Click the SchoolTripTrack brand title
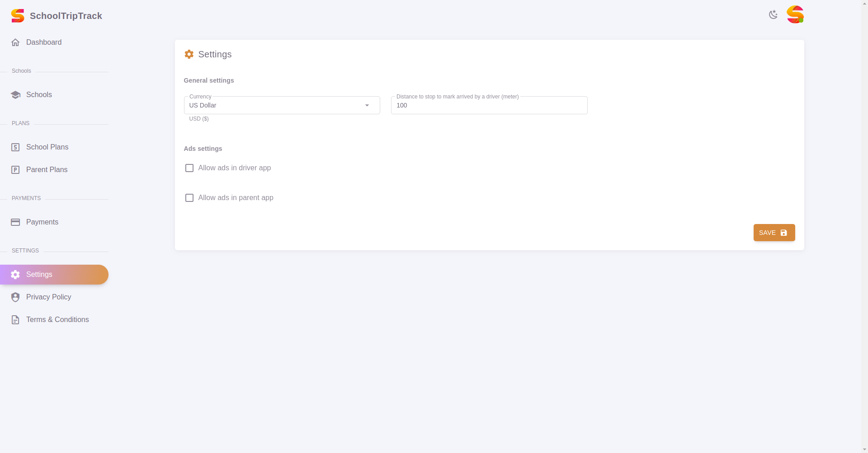Viewport: 868px width, 453px height. point(66,16)
